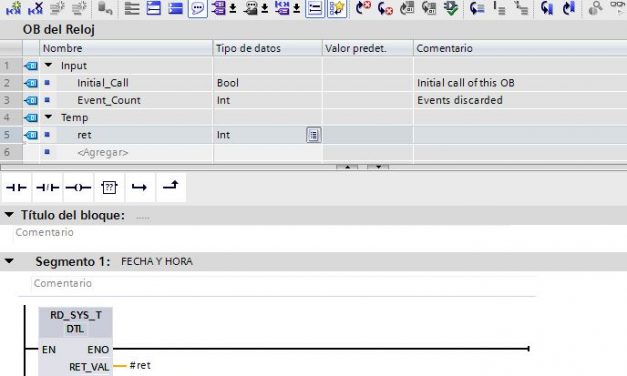Viewport: 627px width, 376px height.
Task: Click the left-aligned lines toolbar icon
Action: point(132,8)
